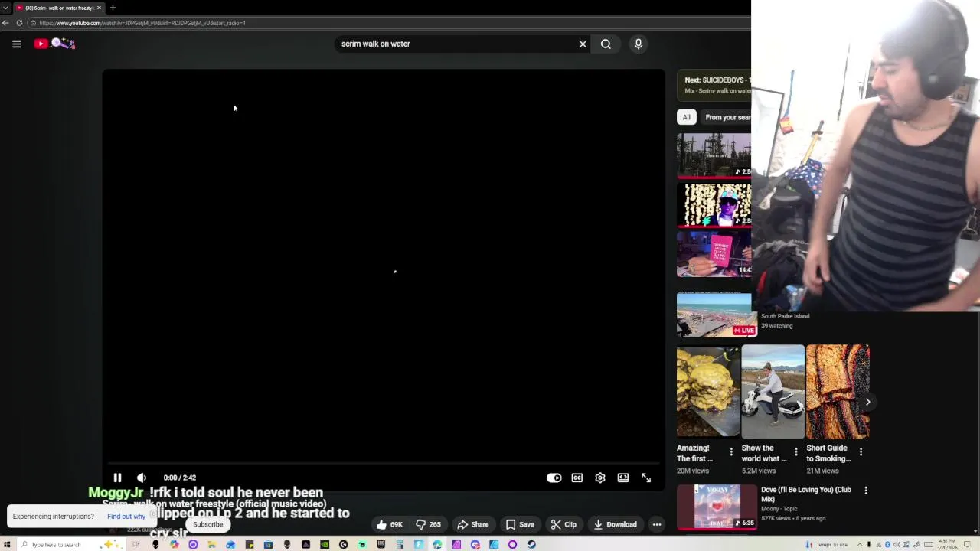Open Amazing! The first... short
This screenshot has height=551, width=980.
tap(708, 391)
